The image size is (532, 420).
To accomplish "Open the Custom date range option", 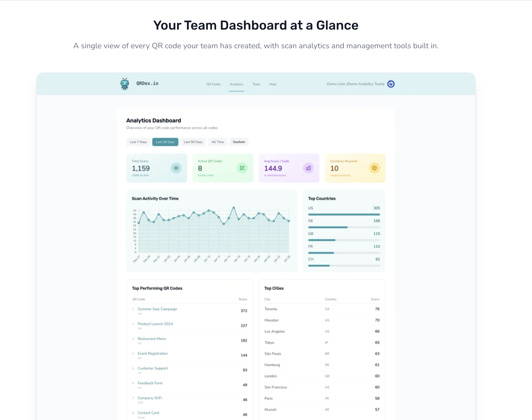I will pyautogui.click(x=239, y=142).
